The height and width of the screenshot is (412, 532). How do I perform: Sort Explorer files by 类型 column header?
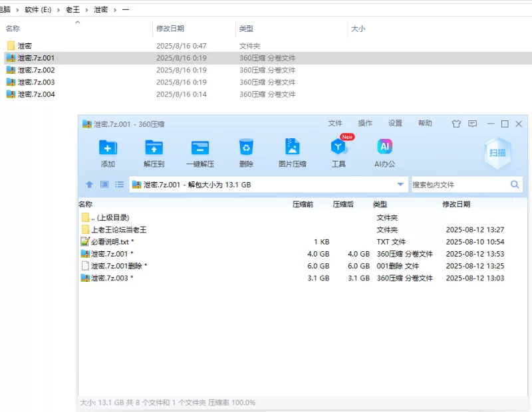246,29
